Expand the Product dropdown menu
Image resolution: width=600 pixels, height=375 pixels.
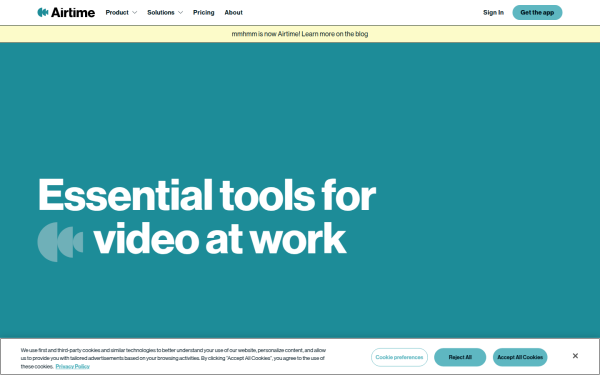click(x=121, y=12)
